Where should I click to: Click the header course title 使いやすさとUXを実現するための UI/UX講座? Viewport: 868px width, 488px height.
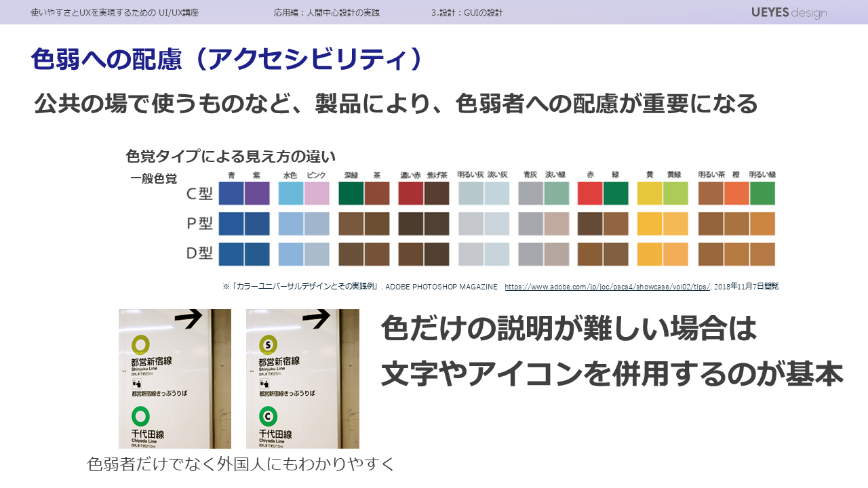pyautogui.click(x=115, y=13)
